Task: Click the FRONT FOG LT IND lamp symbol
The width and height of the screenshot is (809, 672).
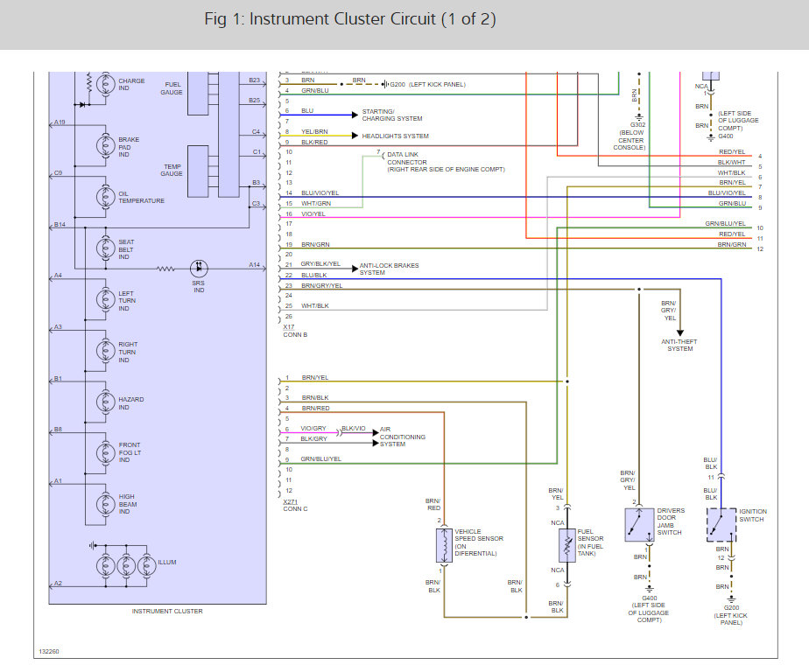Action: point(106,453)
